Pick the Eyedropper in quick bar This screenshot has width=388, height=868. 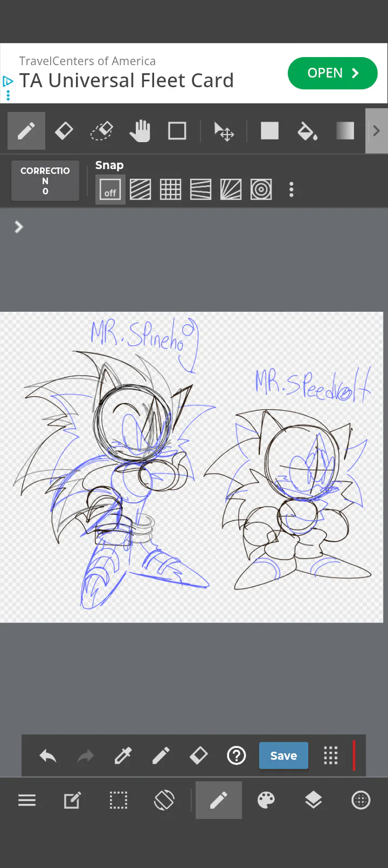(123, 756)
